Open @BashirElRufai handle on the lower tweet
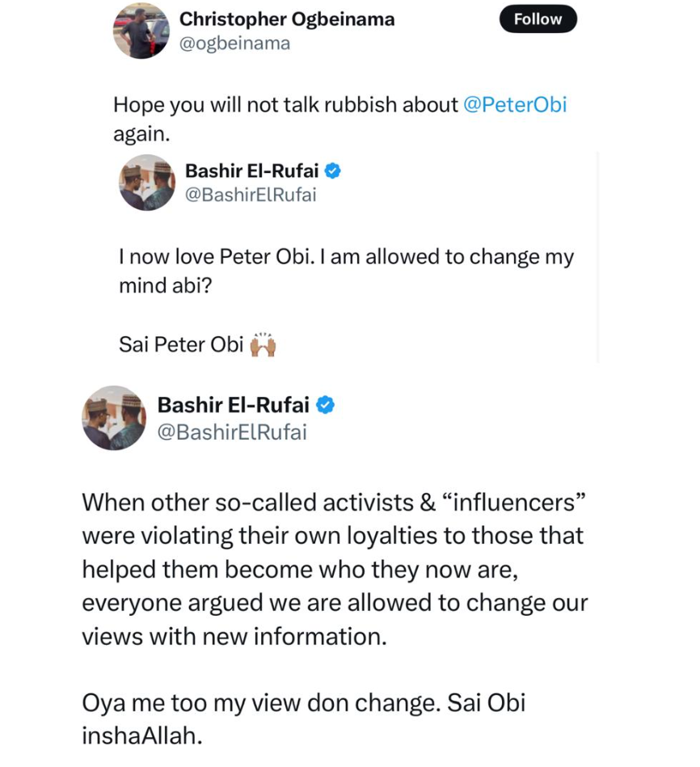 click(x=232, y=432)
